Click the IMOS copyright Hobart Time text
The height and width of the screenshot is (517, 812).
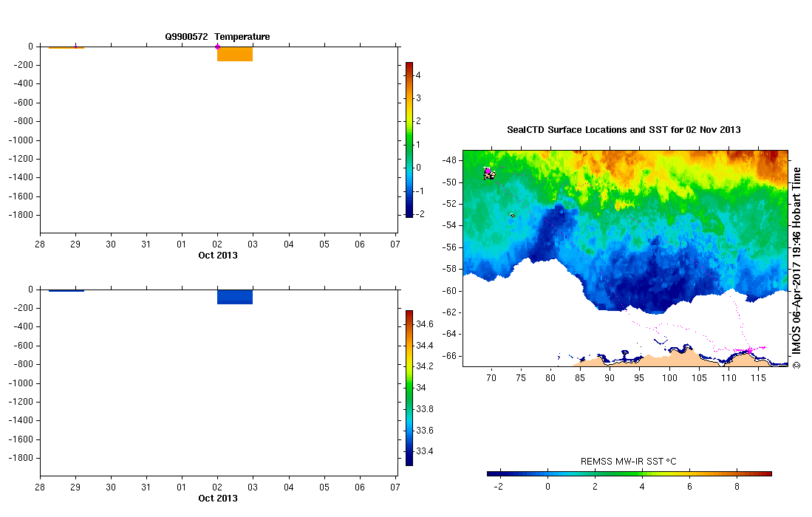click(796, 267)
